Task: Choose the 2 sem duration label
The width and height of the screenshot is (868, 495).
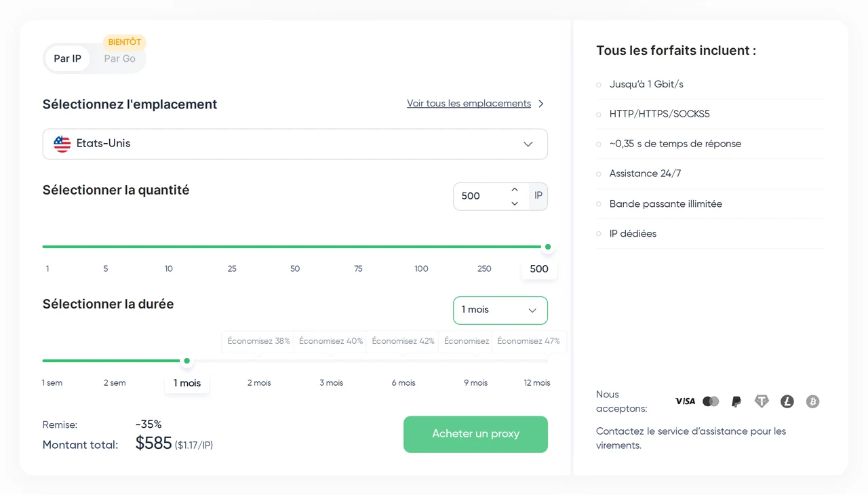Action: click(x=115, y=383)
